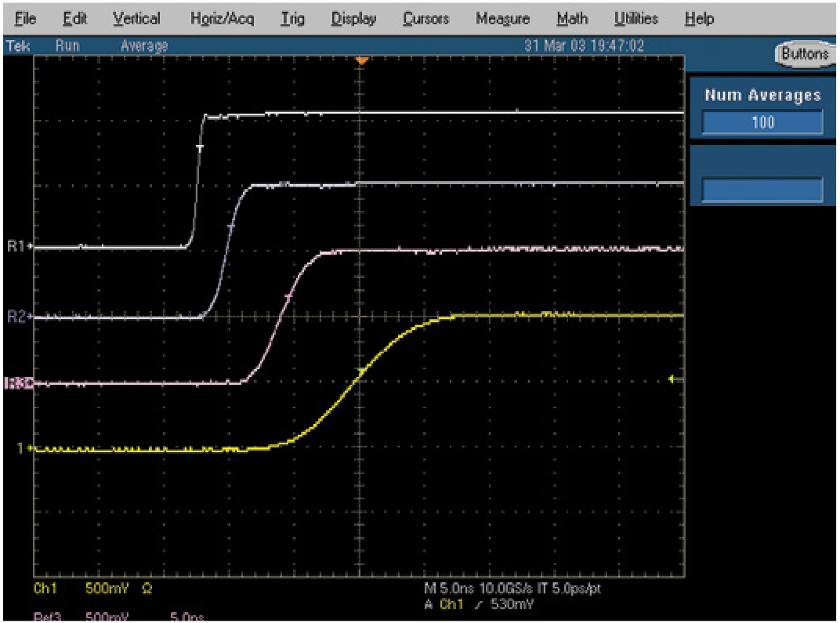Open the Measure menu
The height and width of the screenshot is (623, 840).
(502, 19)
